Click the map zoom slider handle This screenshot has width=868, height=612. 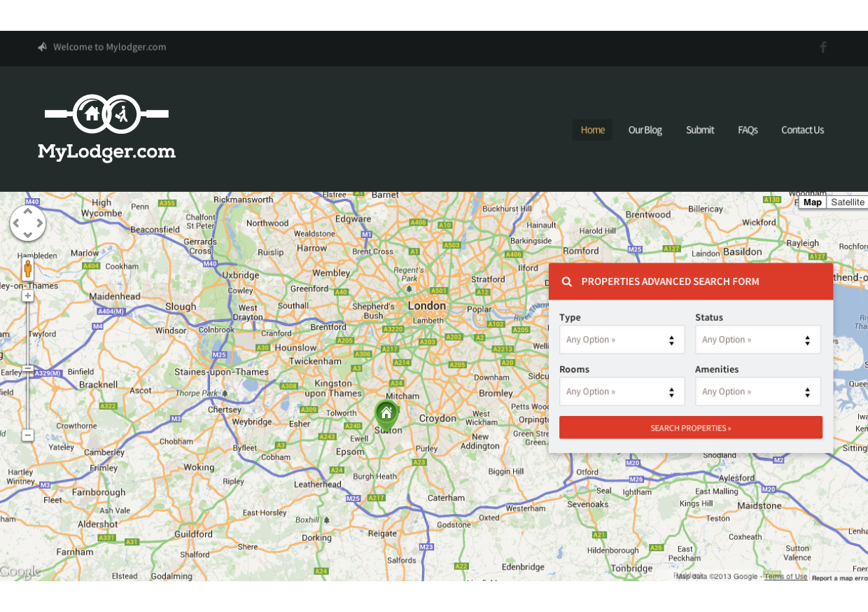pyautogui.click(x=28, y=368)
